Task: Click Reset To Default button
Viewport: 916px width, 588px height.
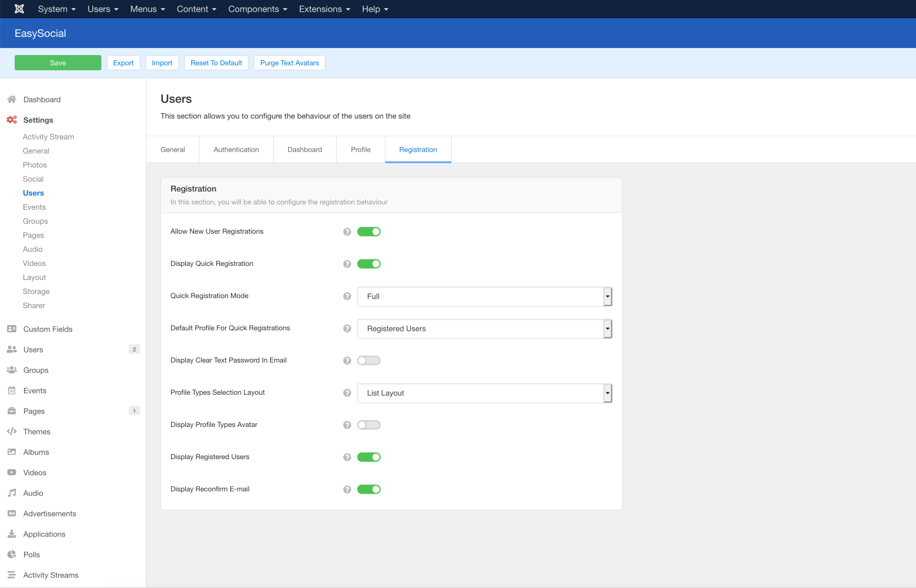Action: 216,63
